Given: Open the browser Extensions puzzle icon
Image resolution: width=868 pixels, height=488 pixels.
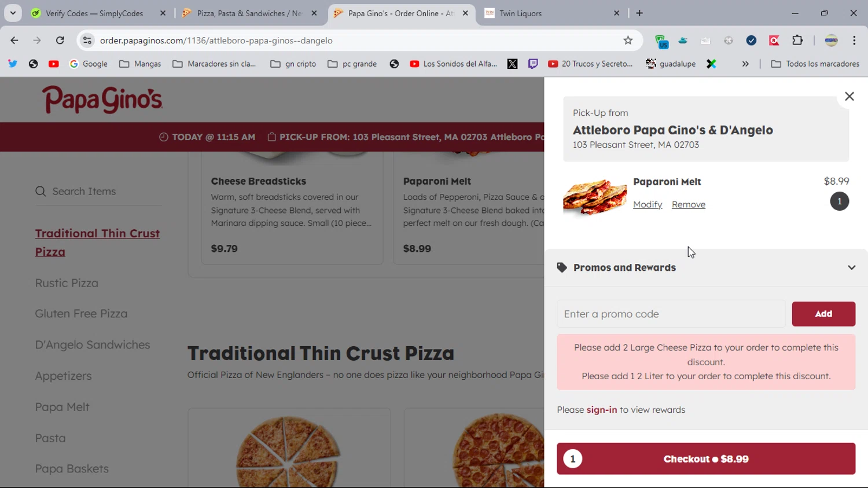Looking at the screenshot, I should [x=797, y=41].
